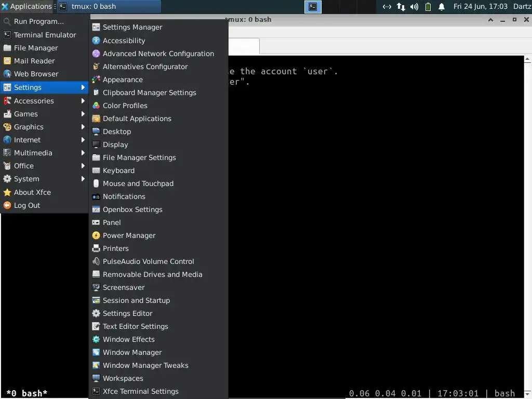
Task: Open Window Manager entry
Action: (x=158, y=352)
